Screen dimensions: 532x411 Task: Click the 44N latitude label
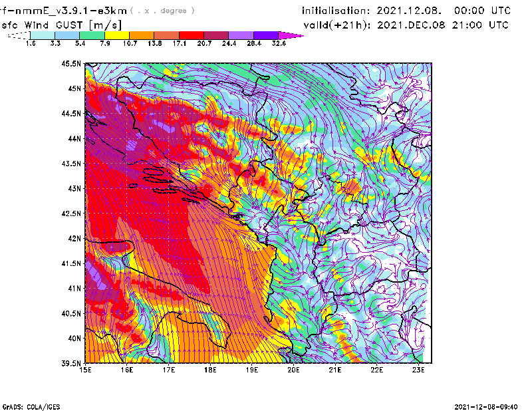[74, 138]
